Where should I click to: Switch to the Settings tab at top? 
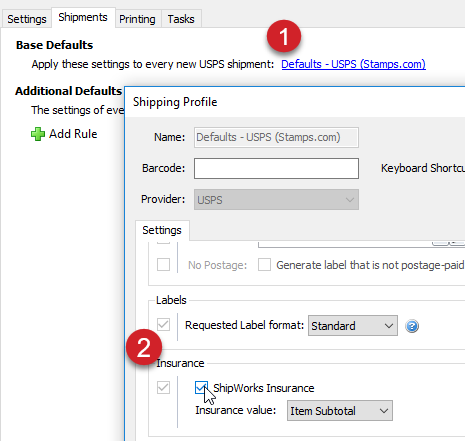[27, 19]
